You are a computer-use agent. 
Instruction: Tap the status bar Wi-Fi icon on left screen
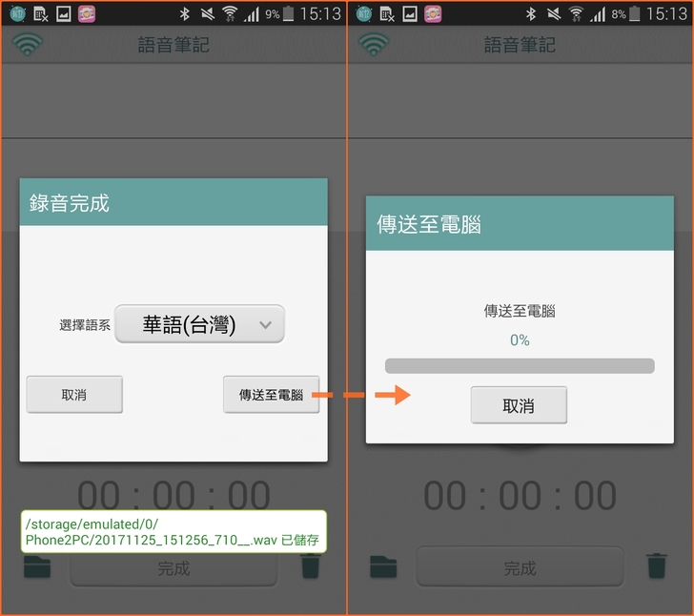(229, 14)
